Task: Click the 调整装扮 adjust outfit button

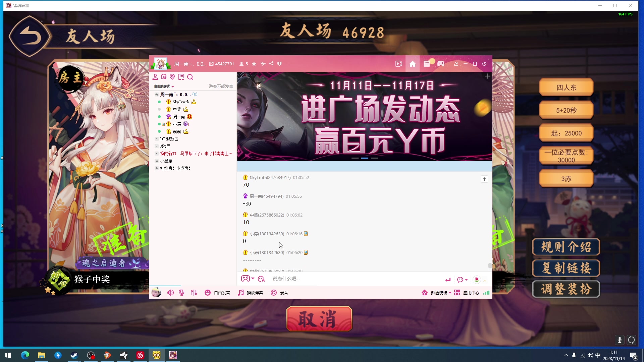Action: pos(566,289)
